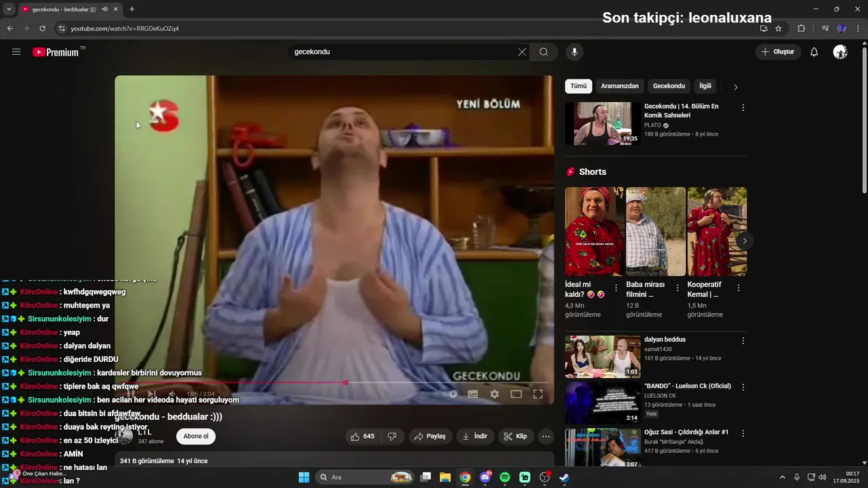Start voice search with microphone
The width and height of the screenshot is (868, 488).
point(574,52)
